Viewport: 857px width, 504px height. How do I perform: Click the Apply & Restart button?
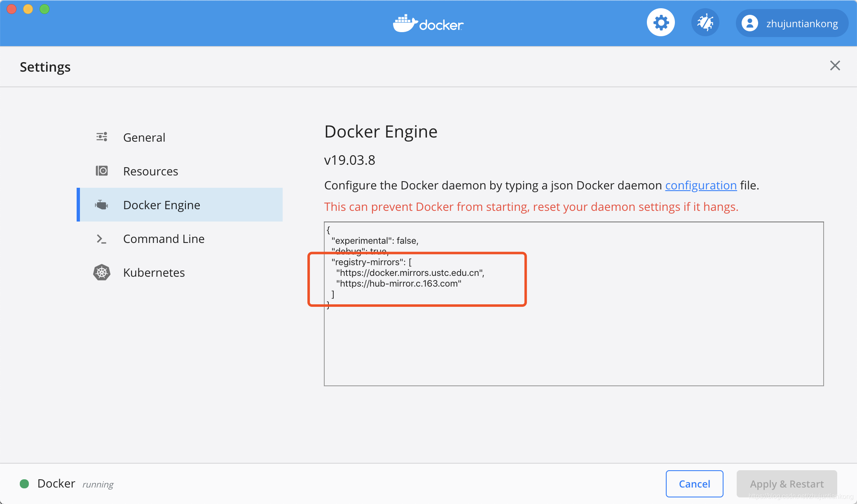(787, 483)
